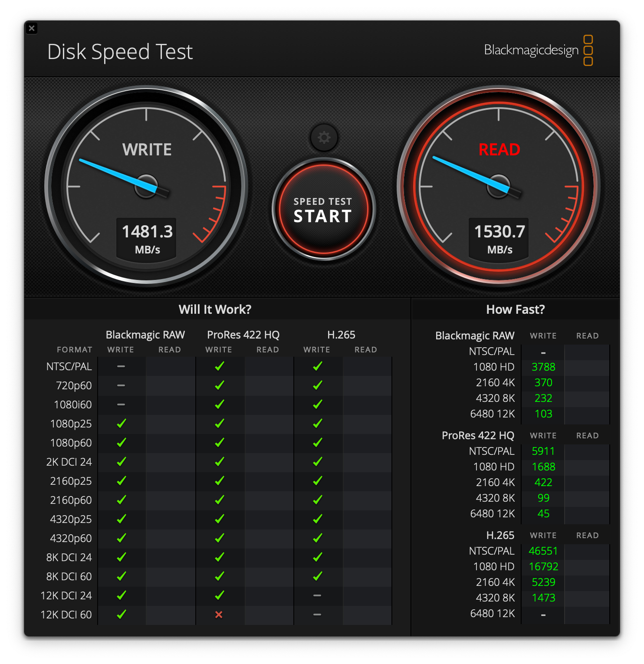Click the ProRes 422 HQ heading in Will It Work
644x664 pixels.
(243, 335)
